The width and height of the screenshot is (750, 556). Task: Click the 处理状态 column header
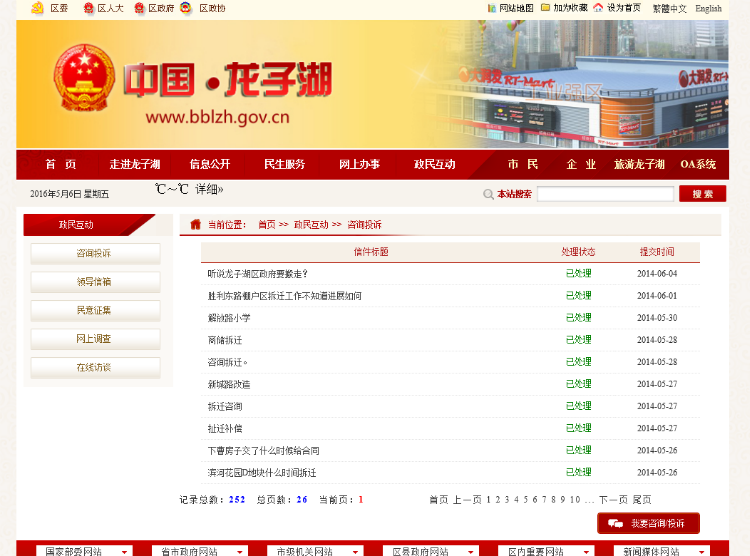click(578, 252)
